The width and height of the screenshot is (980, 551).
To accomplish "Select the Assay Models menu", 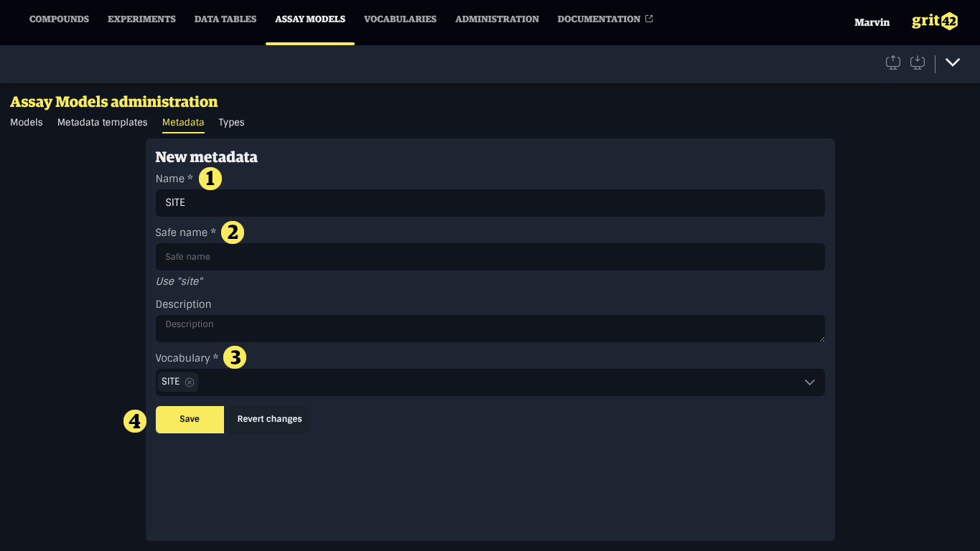I will click(x=310, y=19).
